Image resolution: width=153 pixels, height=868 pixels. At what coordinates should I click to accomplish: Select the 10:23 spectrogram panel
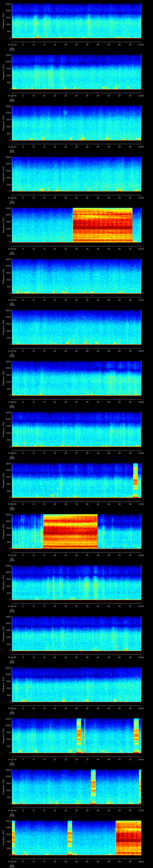pyautogui.click(x=76, y=123)
